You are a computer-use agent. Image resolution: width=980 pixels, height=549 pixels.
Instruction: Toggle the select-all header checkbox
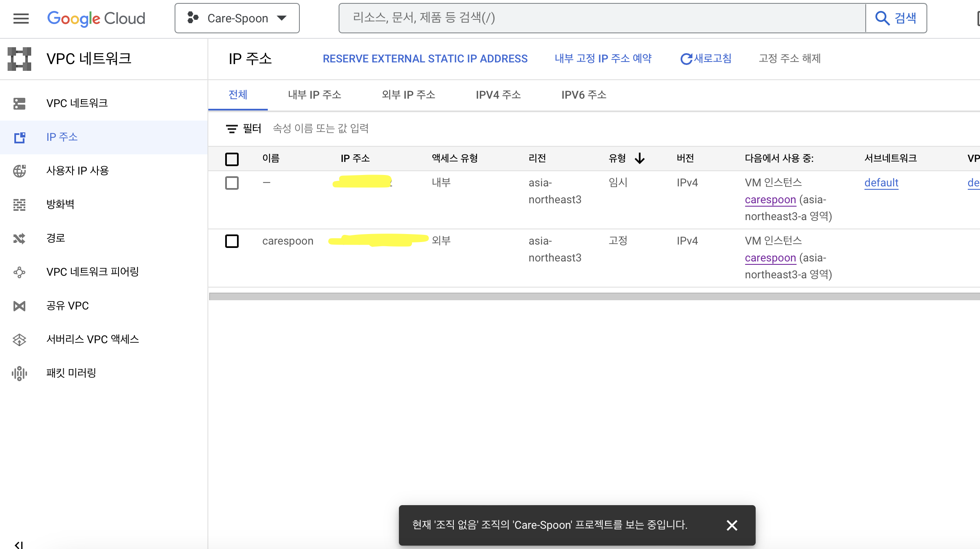(232, 159)
